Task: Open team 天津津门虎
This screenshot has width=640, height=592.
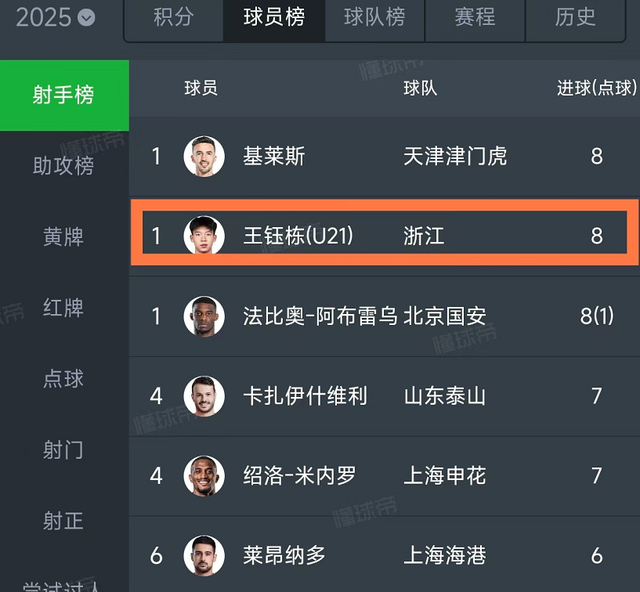Action: (455, 156)
